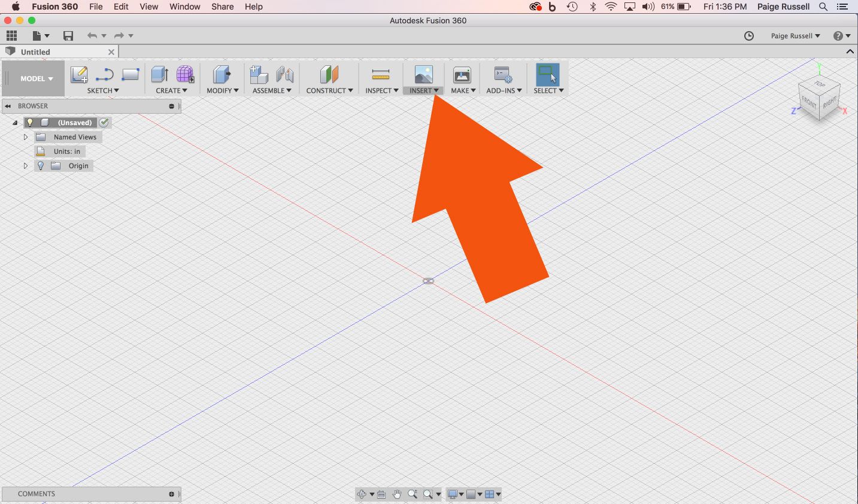Click the ViewCube FRONT face

tap(810, 102)
